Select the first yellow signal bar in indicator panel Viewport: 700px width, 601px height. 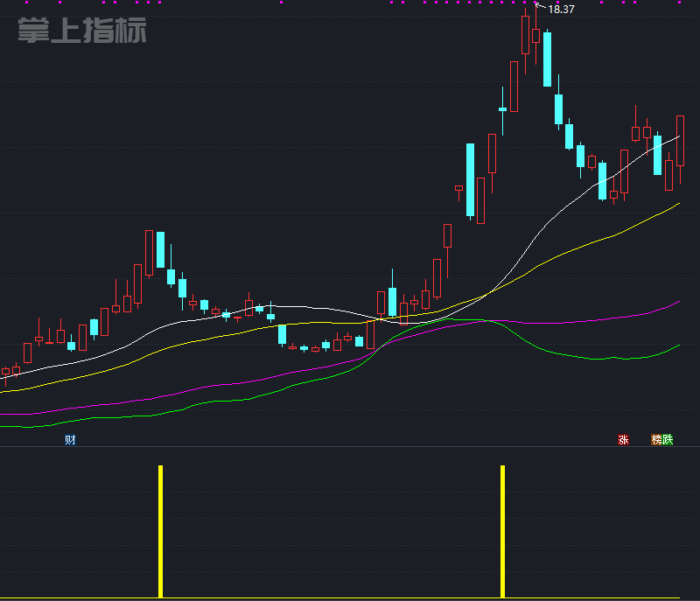point(161,531)
